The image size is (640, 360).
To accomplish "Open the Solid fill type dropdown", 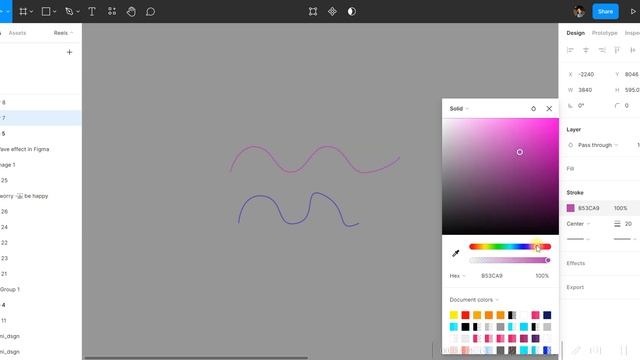I will point(459,109).
